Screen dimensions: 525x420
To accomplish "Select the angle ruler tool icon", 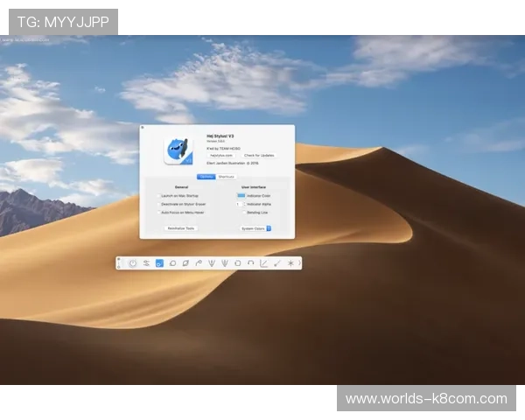I will 264,262.
